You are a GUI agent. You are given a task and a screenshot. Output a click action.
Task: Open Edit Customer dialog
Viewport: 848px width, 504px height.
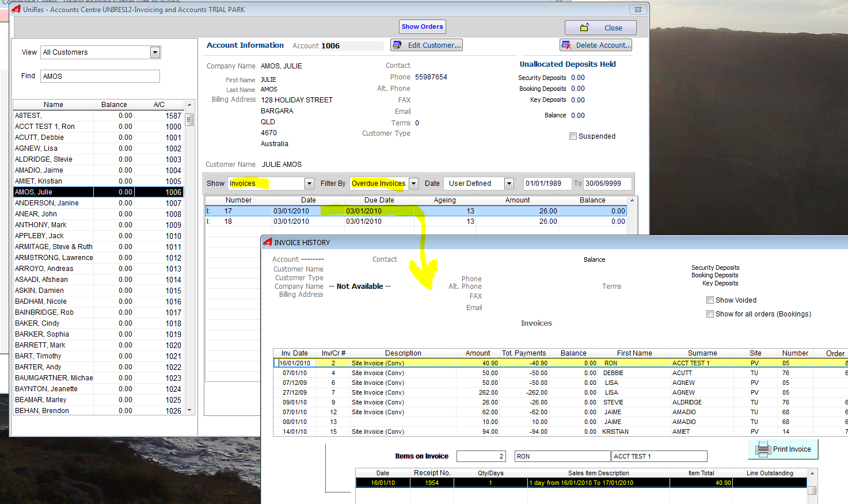427,45
